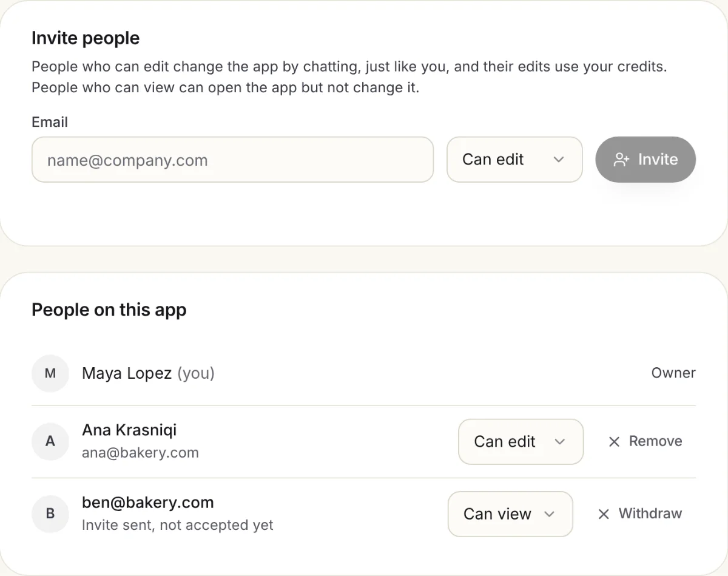Click the Invite people heading
This screenshot has height=576, width=728.
[x=86, y=38]
